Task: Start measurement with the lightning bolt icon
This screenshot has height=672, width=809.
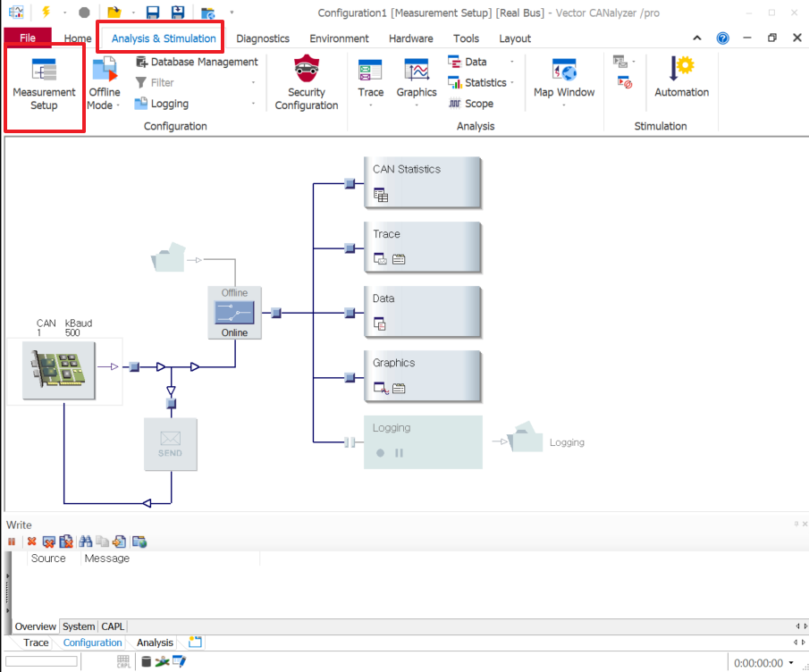Action: click(46, 12)
